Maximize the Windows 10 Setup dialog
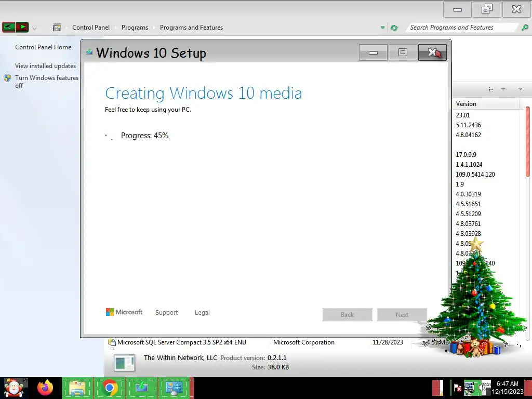Image resolution: width=532 pixels, height=399 pixels. [403, 52]
